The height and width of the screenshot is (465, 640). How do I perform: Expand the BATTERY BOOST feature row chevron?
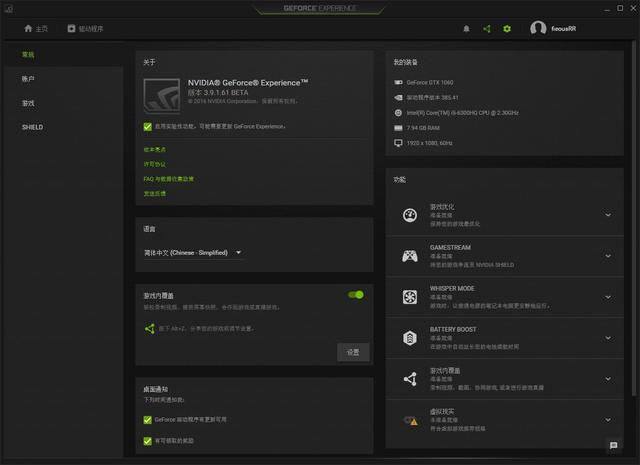(x=607, y=338)
